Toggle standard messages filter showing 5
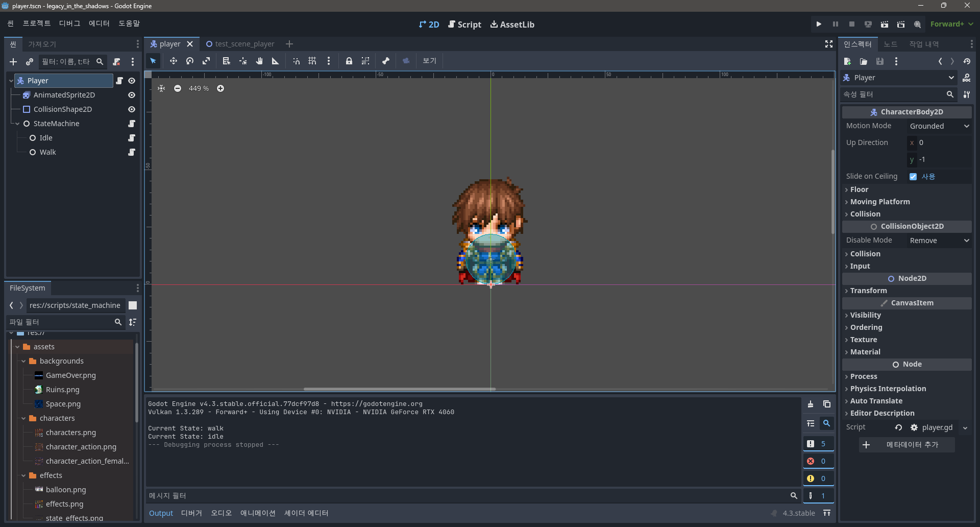Image resolution: width=980 pixels, height=527 pixels. 819,444
